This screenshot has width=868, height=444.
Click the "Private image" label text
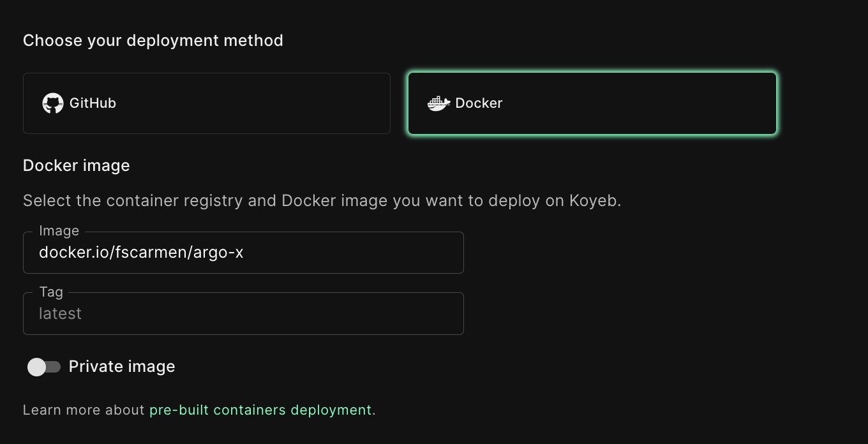[x=122, y=367]
